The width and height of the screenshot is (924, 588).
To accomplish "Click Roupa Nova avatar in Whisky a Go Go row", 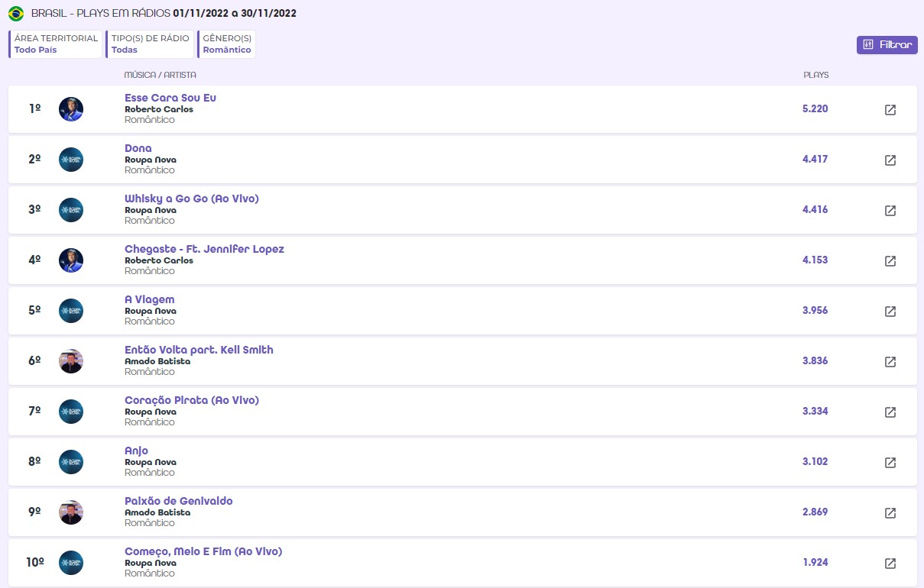I will tap(71, 210).
